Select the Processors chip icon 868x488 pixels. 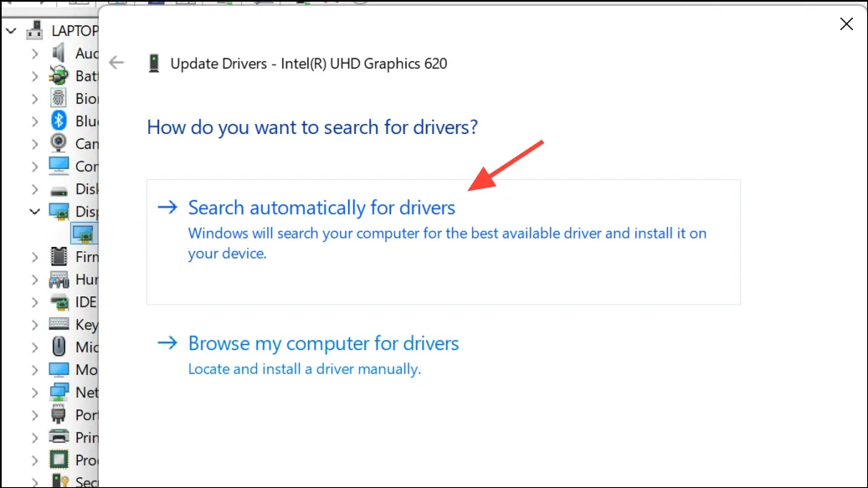pyautogui.click(x=59, y=460)
